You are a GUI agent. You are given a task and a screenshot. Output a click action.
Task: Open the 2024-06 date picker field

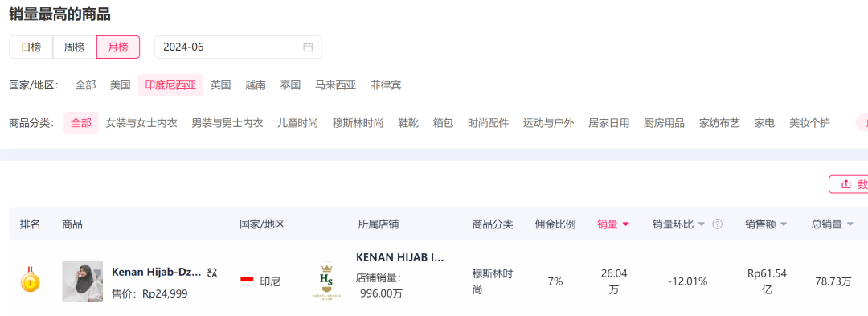238,47
